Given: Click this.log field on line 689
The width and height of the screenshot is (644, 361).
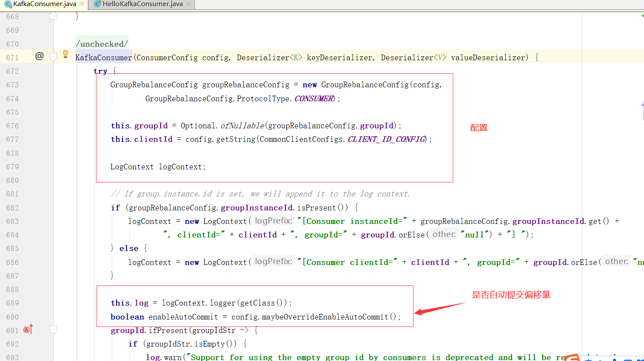Looking at the screenshot, I should (130, 303).
